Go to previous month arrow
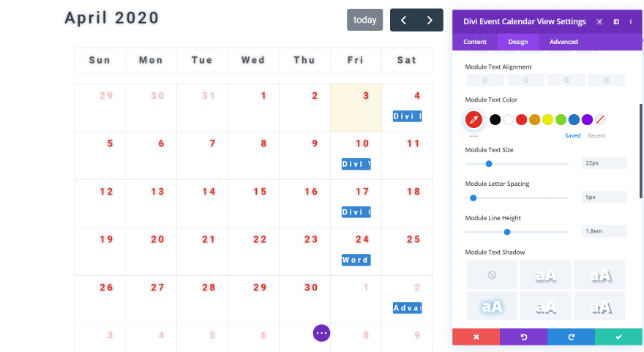 (404, 20)
